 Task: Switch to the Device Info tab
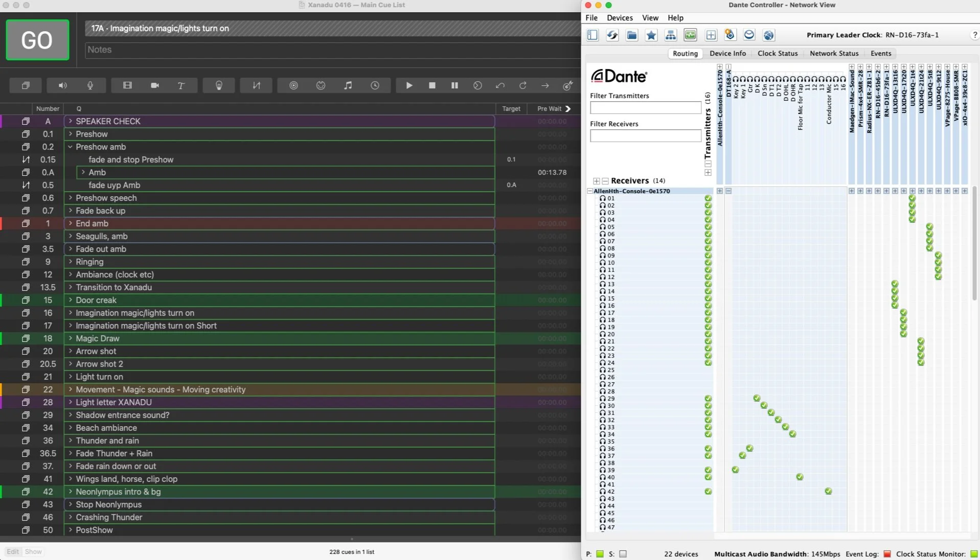(x=727, y=53)
